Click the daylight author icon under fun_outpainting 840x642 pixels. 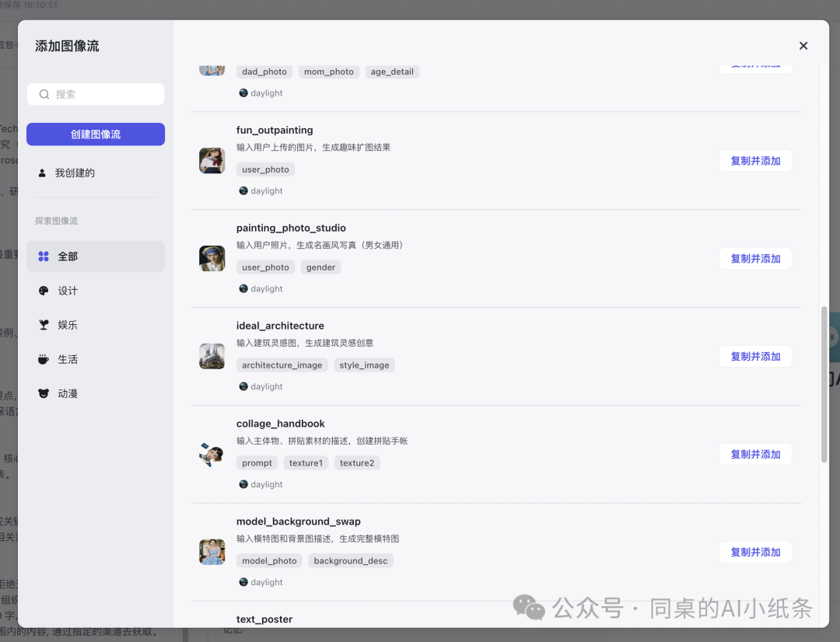pos(243,191)
